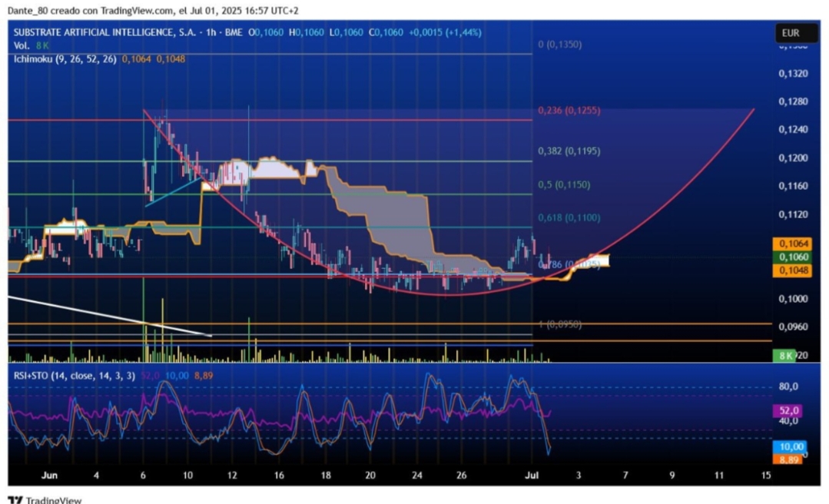This screenshot has height=504, width=829.
Task: Open the Ichimoku (9, 26, 52, 26) legend
Action: coord(65,58)
